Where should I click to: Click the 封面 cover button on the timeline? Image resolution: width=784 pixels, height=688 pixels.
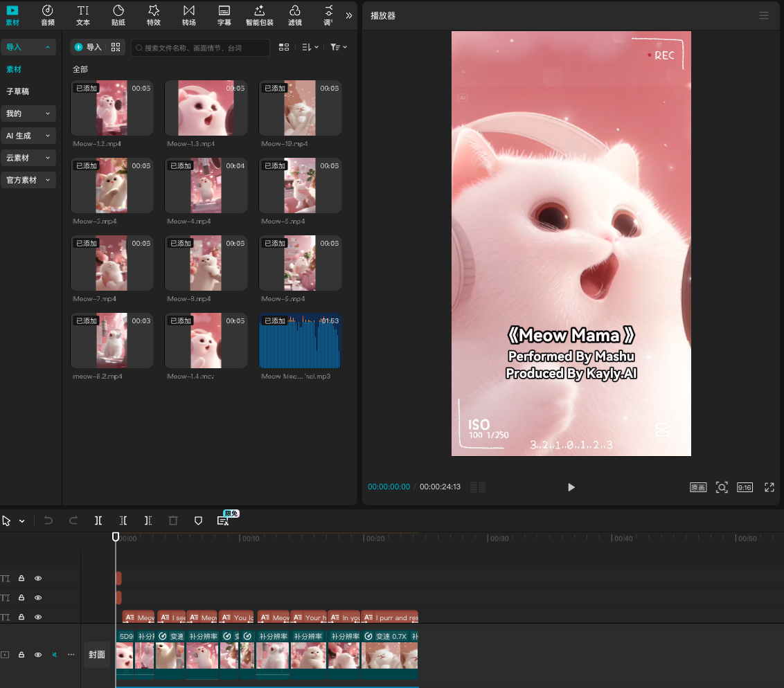pos(97,655)
